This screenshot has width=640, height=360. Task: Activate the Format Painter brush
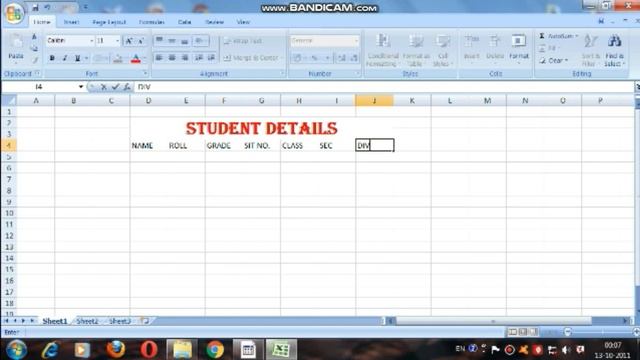[x=35, y=60]
